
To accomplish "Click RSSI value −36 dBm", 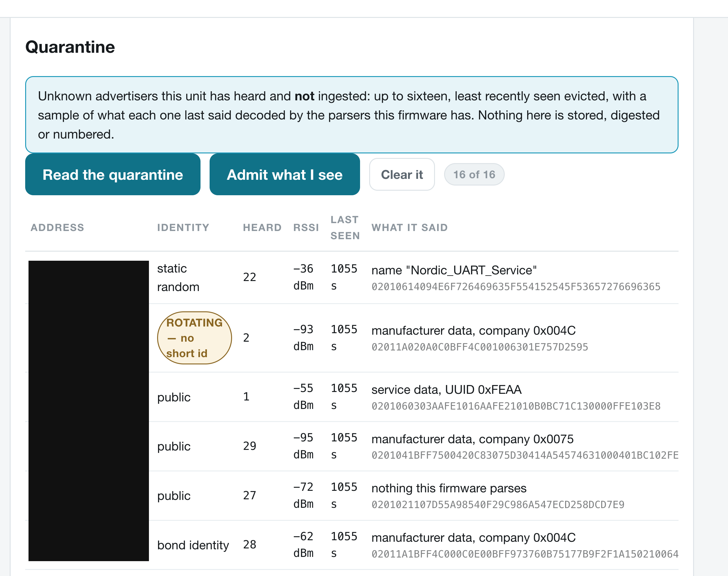I will coord(303,277).
